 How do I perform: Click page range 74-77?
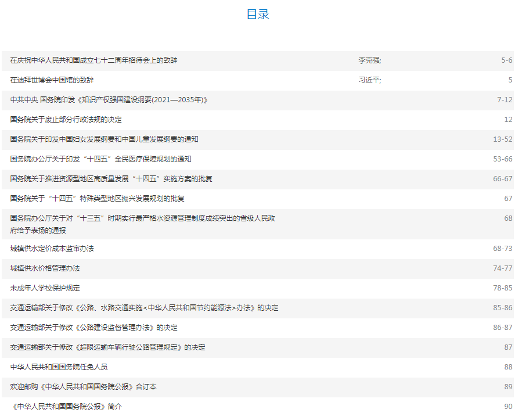click(503, 268)
